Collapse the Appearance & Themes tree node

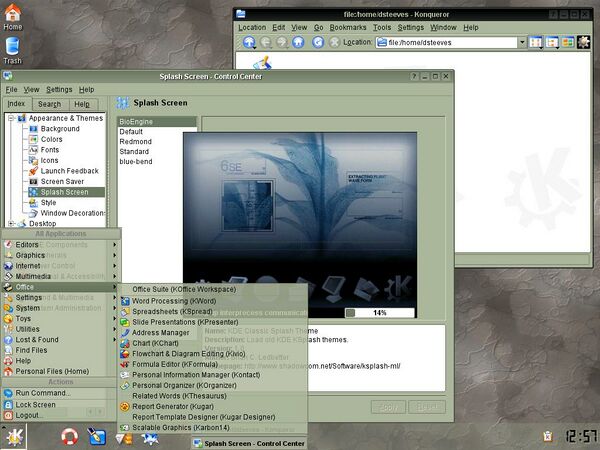[11, 118]
